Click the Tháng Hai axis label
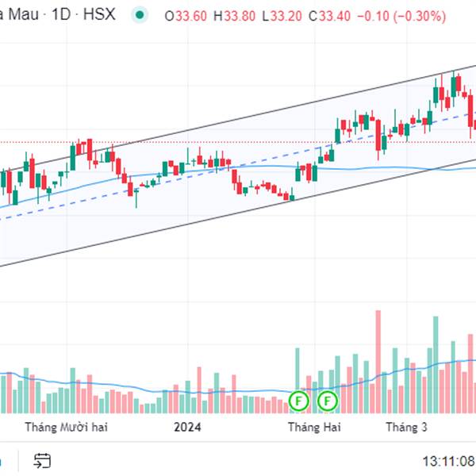The image size is (476, 476). click(x=314, y=427)
